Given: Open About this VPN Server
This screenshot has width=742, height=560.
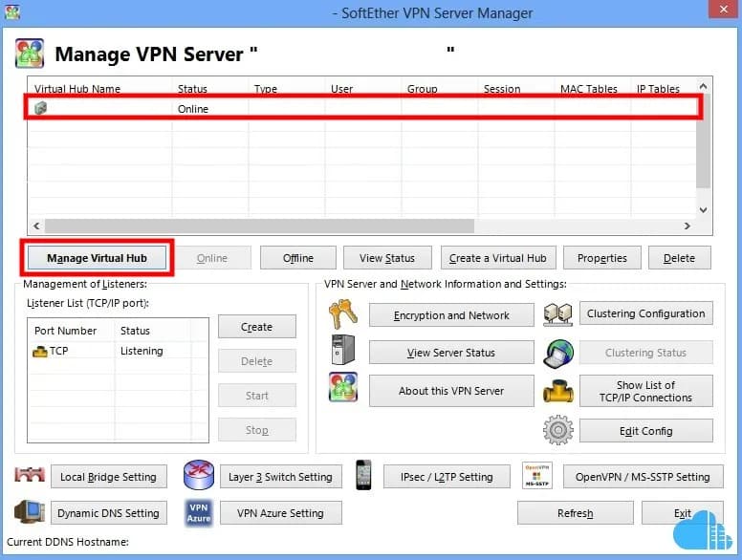Looking at the screenshot, I should click(x=451, y=391).
